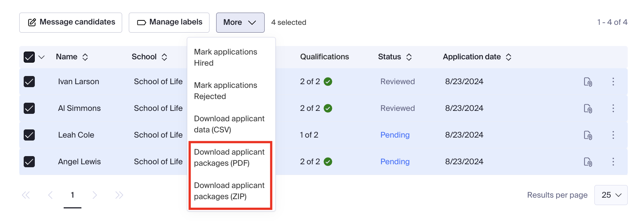This screenshot has width=644, height=221.
Task: Click Message candidates button
Action: 71,23
